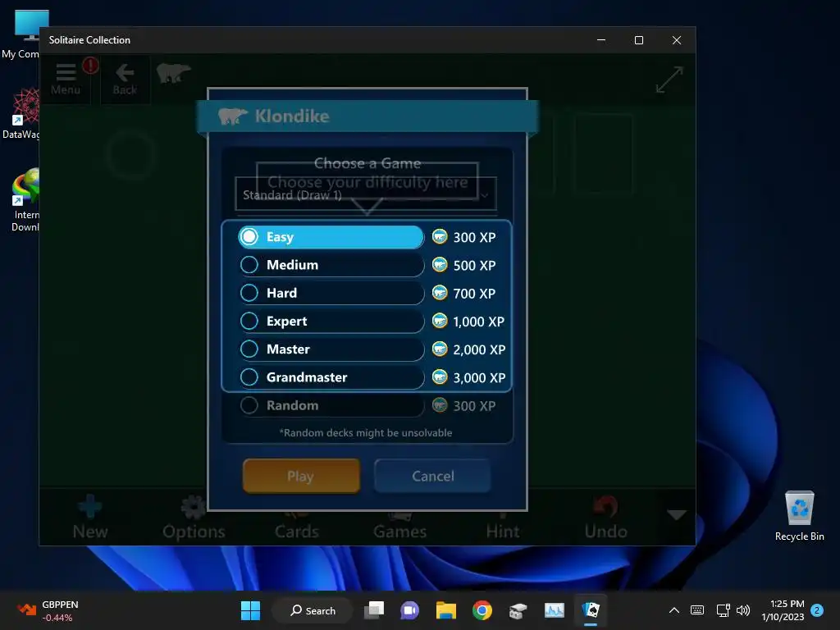
Task: Click the red notification alert badge
Action: [x=90, y=66]
